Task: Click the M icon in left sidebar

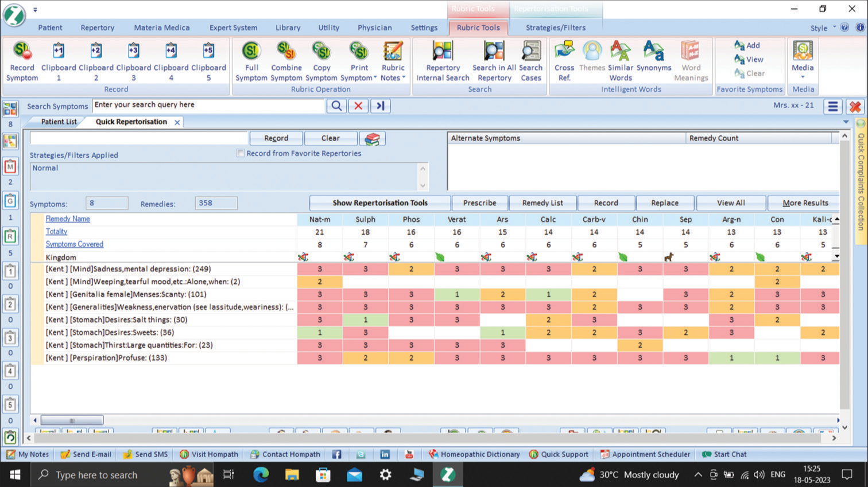Action: pyautogui.click(x=10, y=167)
